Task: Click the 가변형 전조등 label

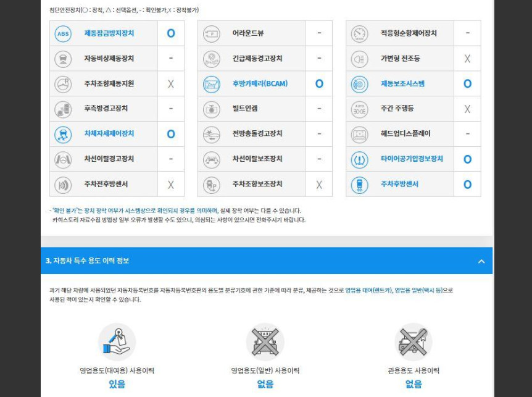Action: [x=400, y=59]
